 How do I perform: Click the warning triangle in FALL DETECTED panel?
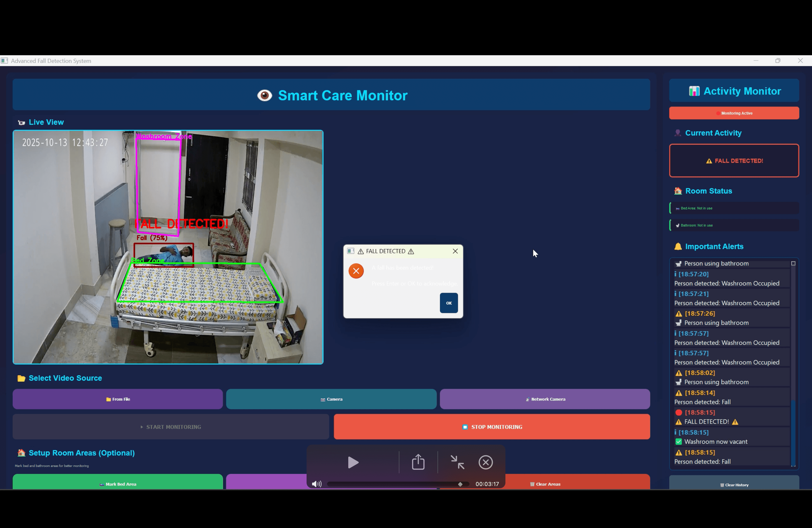[709, 161]
